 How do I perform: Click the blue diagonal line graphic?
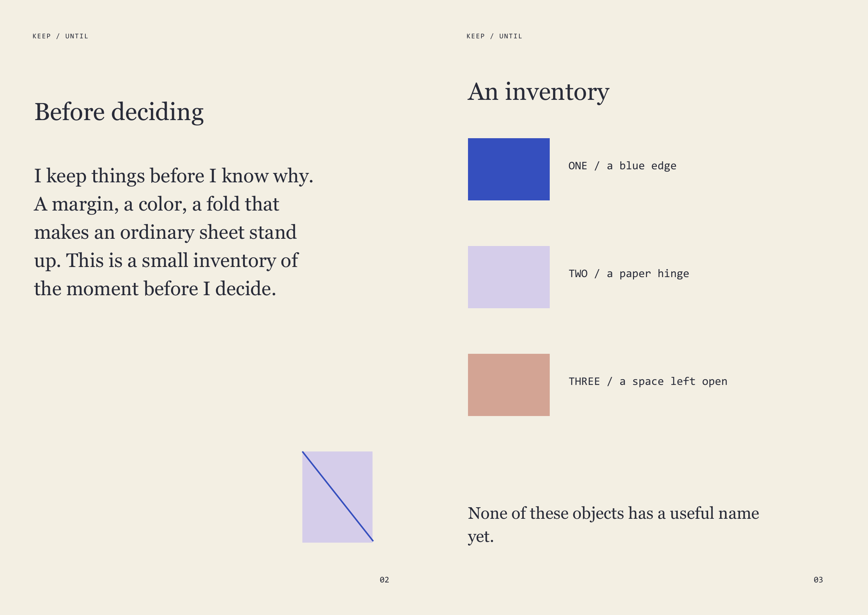338,496
